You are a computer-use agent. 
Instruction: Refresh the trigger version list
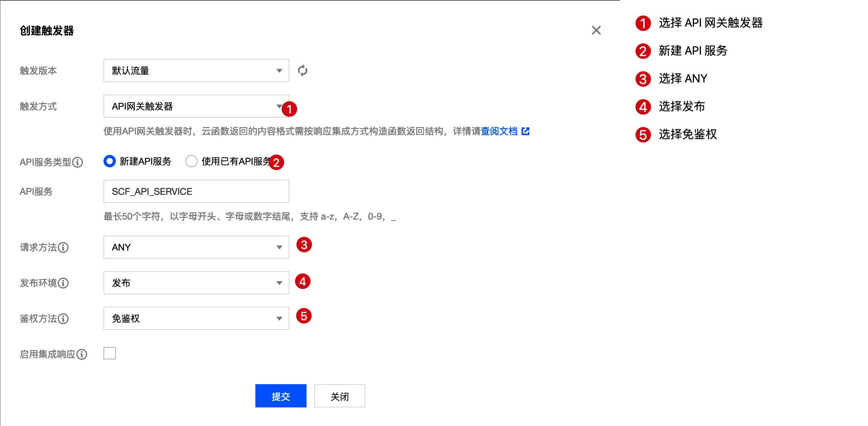pyautogui.click(x=303, y=70)
